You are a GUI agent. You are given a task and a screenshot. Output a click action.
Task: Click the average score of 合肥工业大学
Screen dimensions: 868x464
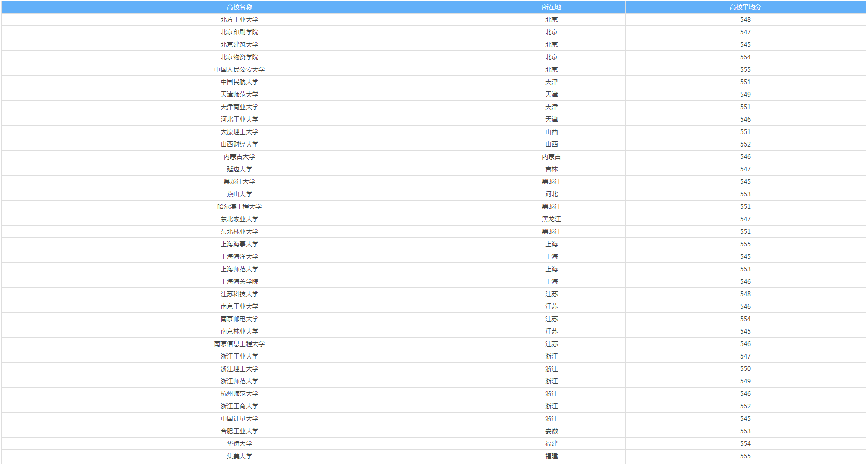coord(745,431)
